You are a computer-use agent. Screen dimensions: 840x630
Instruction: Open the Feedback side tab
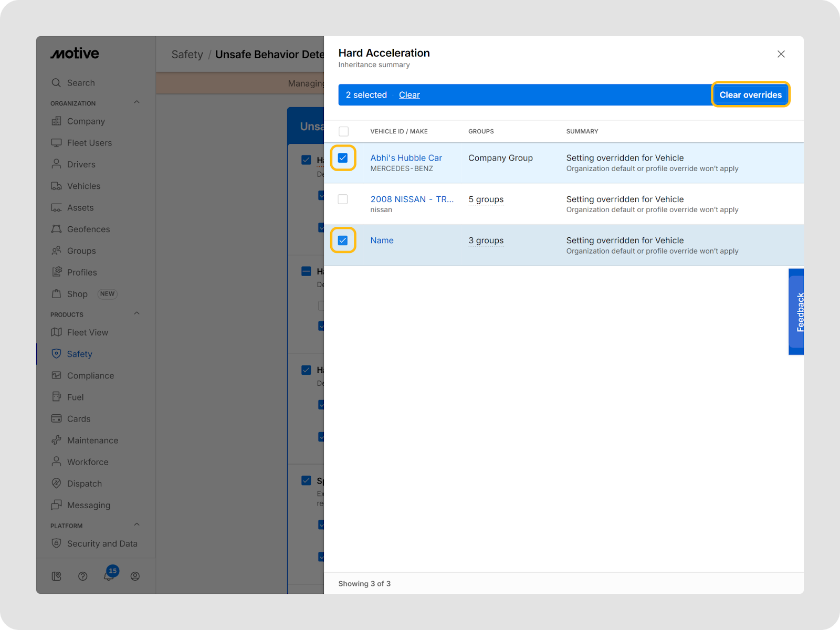click(x=797, y=312)
